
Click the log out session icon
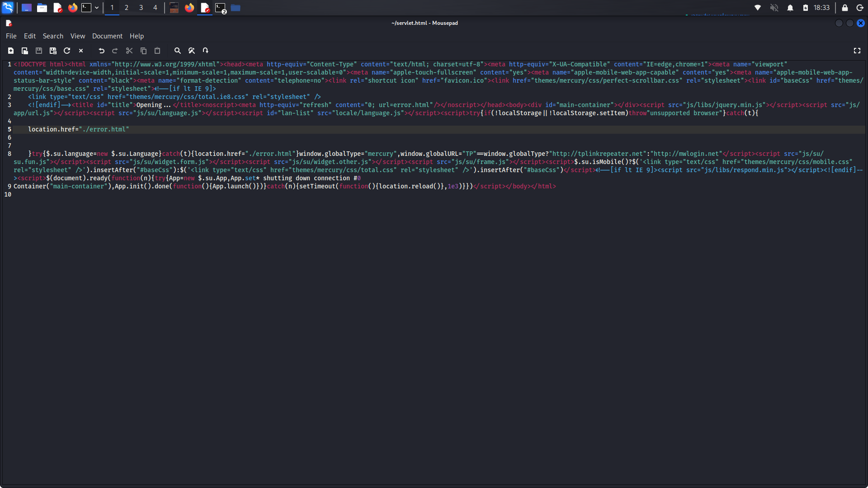tap(860, 8)
